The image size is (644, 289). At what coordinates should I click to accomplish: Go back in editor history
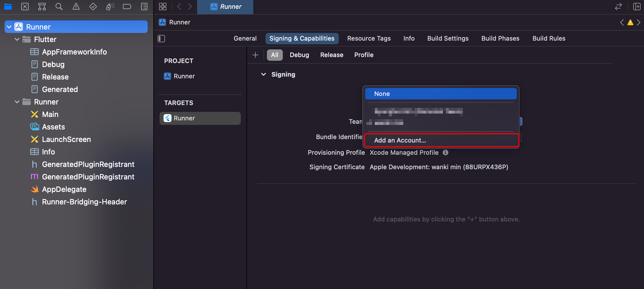coord(179,7)
